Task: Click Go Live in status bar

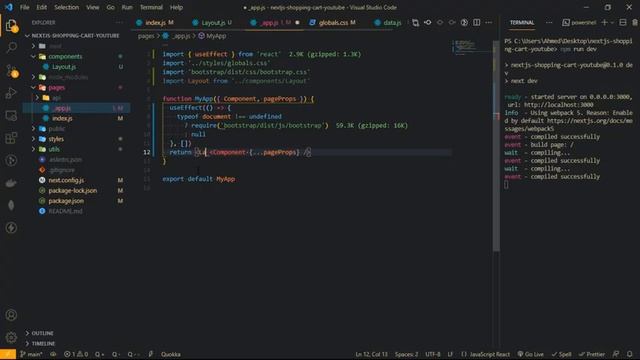Action: [x=531, y=354]
